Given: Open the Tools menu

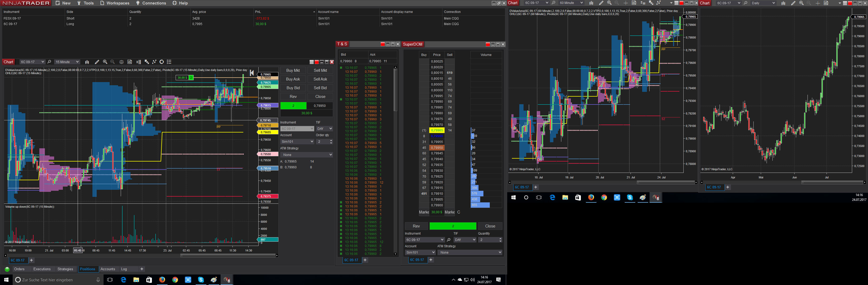Looking at the screenshot, I should (85, 3).
